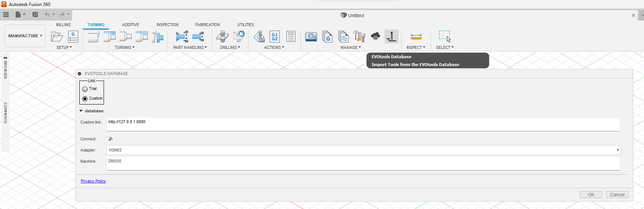
Task: Click the cloud icon in Manage
Action: pyautogui.click(x=375, y=36)
